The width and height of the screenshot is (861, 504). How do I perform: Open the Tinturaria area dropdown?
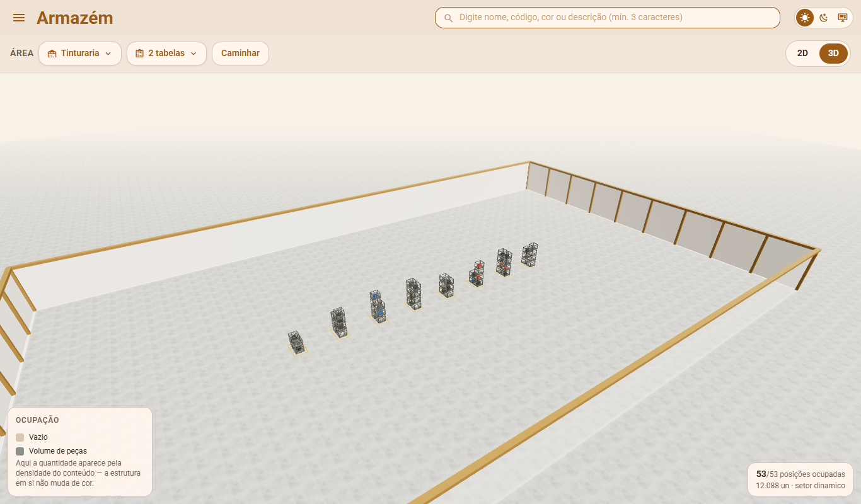[x=80, y=54]
